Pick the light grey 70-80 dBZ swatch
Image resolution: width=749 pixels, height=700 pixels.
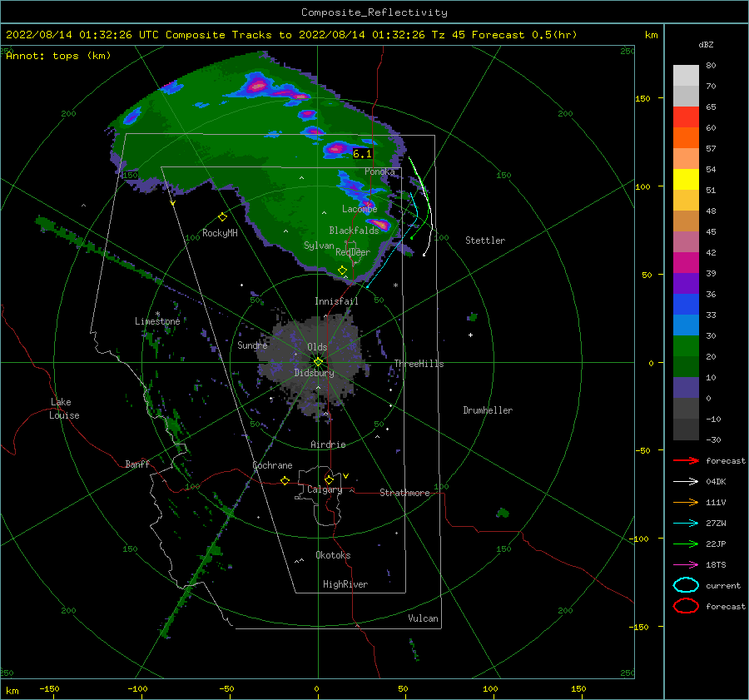click(686, 76)
